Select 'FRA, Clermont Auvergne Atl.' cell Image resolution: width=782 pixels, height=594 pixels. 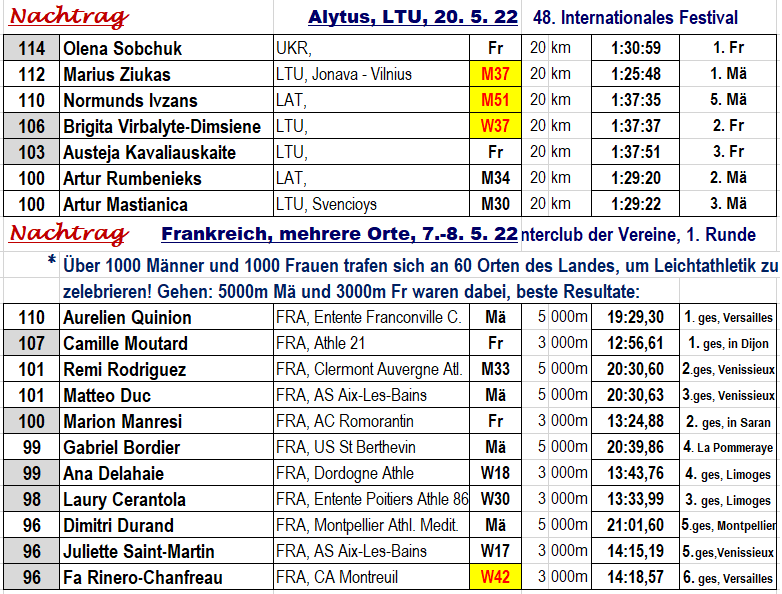[x=371, y=369]
